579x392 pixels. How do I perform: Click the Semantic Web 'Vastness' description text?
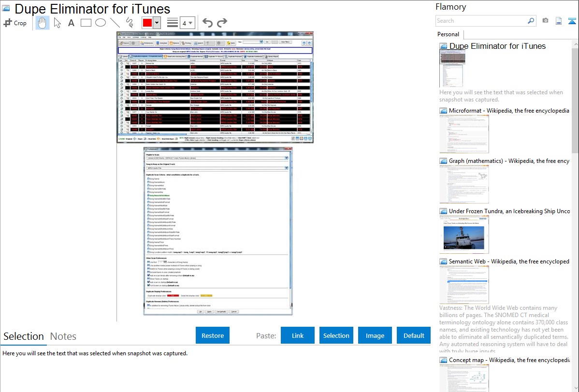[504, 329]
